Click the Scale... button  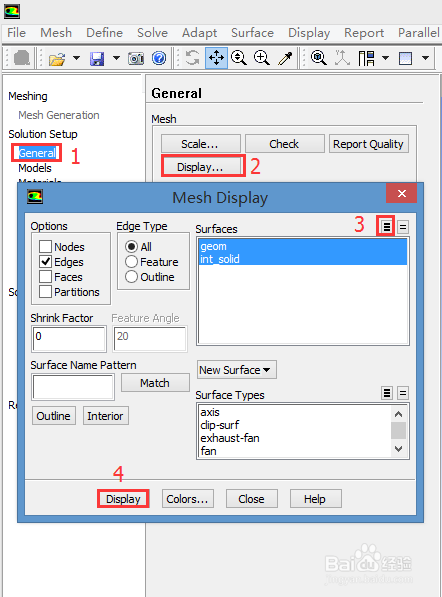pos(201,144)
